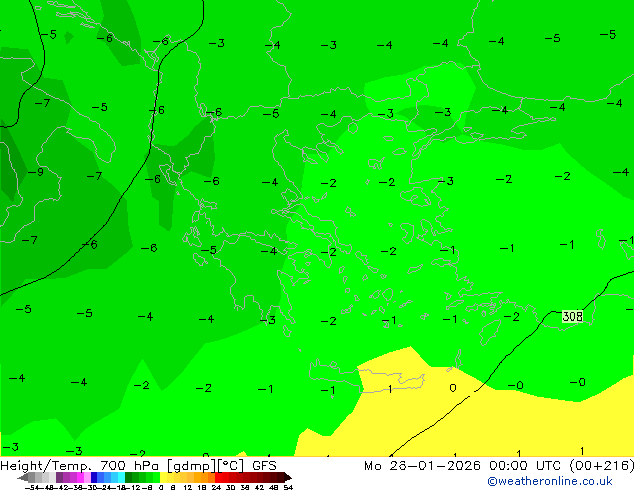Screen dimensions: 634x490
Task: Click the dark purple legend swatch
Action: 59,477
